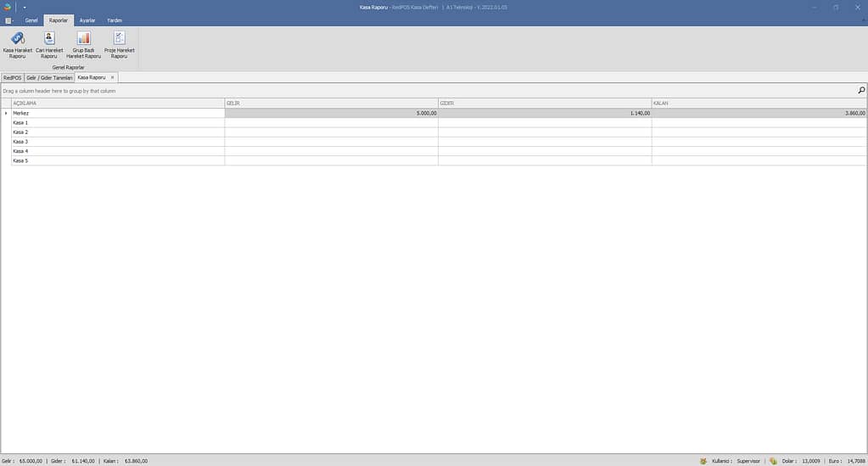Switch to the RedPOS document tab
Screen dimensions: 868x466
(x=12, y=77)
